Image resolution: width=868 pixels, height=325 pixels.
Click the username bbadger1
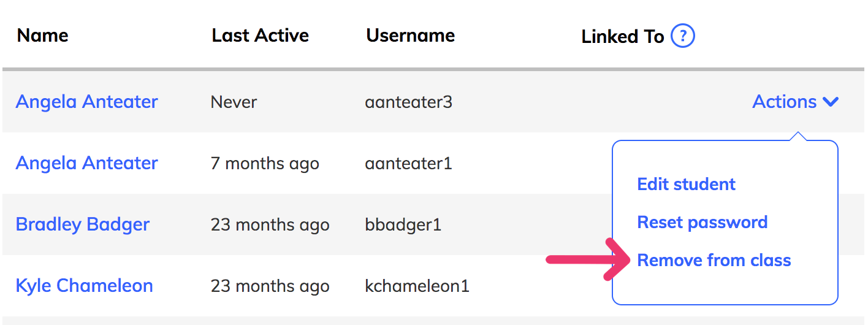[x=403, y=225]
